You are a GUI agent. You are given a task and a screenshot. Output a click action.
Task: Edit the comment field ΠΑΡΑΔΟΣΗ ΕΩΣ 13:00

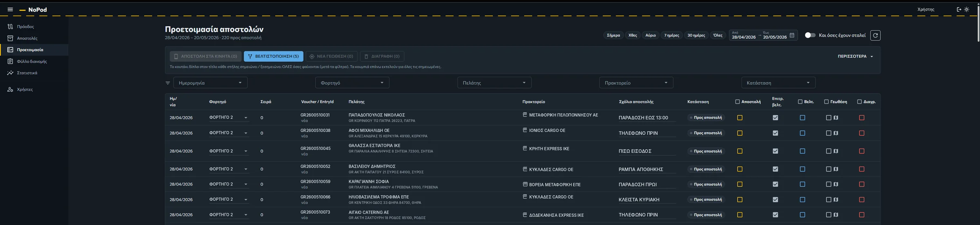647,118
